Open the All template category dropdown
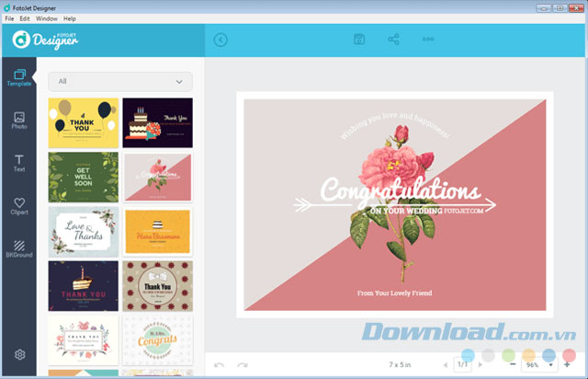 120,82
